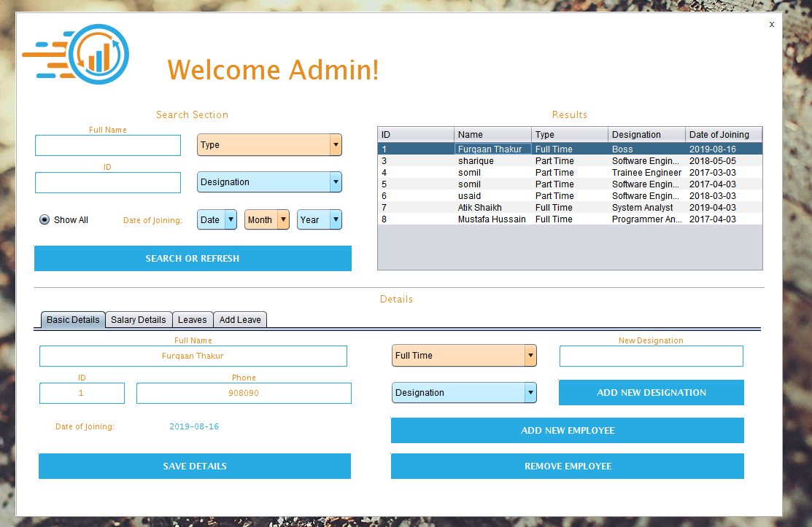The width and height of the screenshot is (812, 527).
Task: Open the Type dropdown in Search Section
Action: 269,145
